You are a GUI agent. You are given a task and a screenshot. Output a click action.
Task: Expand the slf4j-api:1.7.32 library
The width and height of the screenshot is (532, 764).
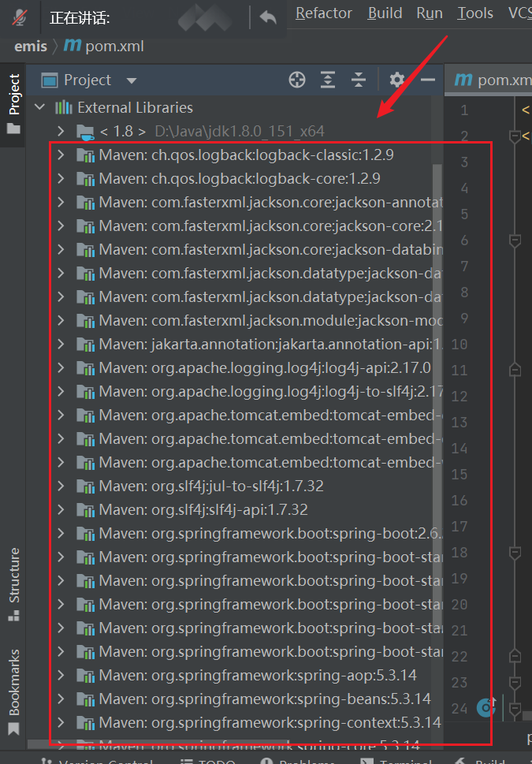click(x=61, y=509)
